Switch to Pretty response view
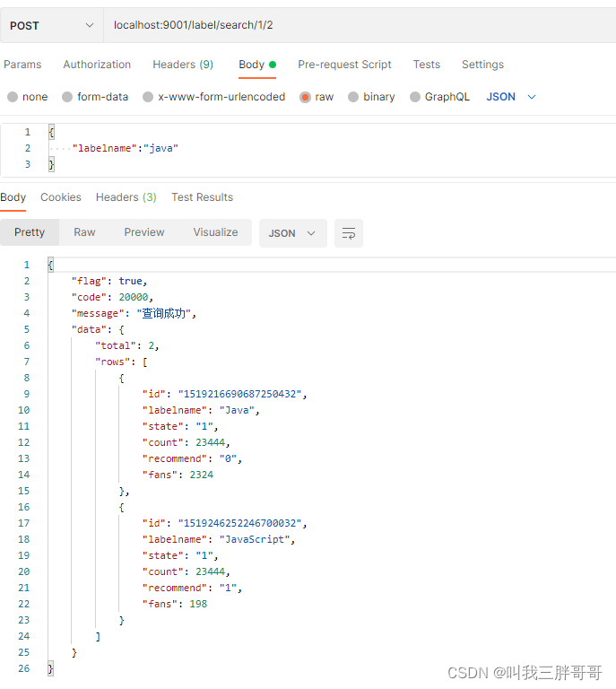Image resolution: width=616 pixels, height=689 pixels. pyautogui.click(x=30, y=232)
